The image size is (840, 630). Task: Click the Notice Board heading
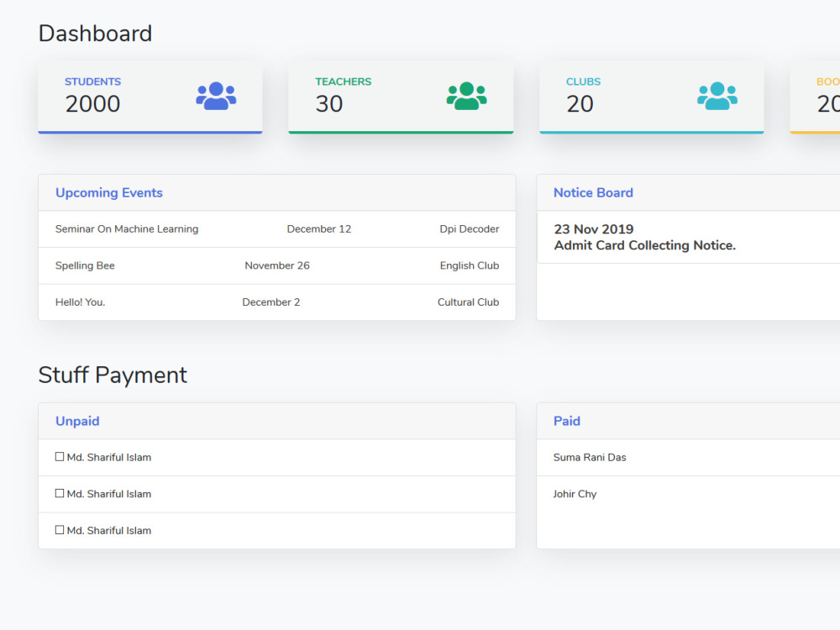pos(593,193)
